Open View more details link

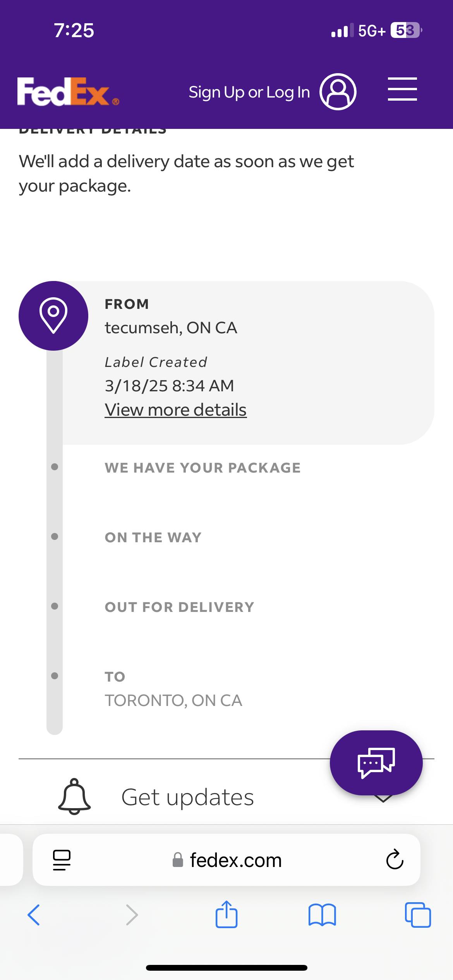[x=175, y=410]
